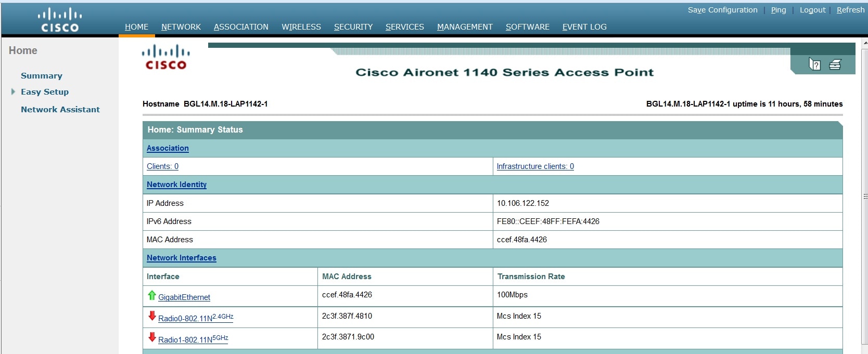
Task: Click the Cisco logo in top banner
Action: pyautogui.click(x=60, y=20)
